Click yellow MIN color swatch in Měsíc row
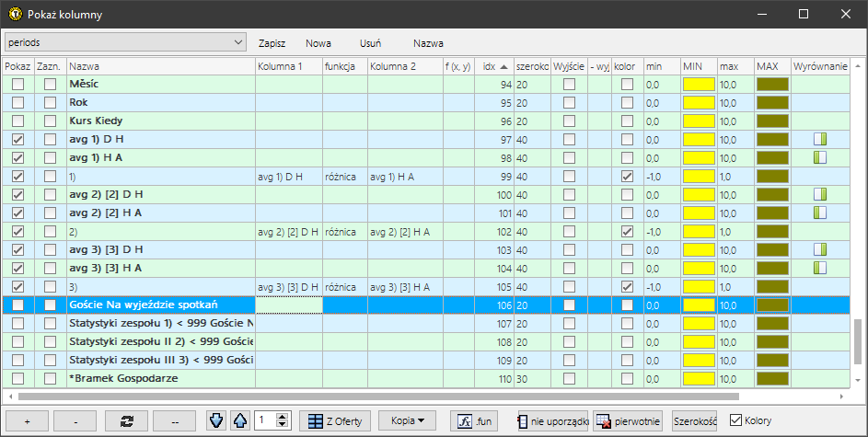The width and height of the screenshot is (868, 437). pyautogui.click(x=699, y=84)
